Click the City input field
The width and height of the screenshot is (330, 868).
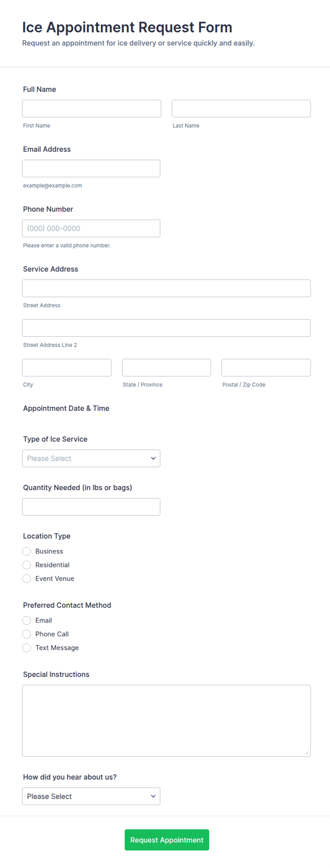(67, 367)
